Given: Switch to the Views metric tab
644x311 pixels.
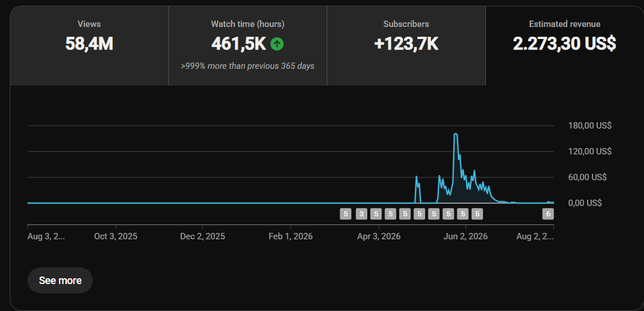Looking at the screenshot, I should tap(89, 46).
